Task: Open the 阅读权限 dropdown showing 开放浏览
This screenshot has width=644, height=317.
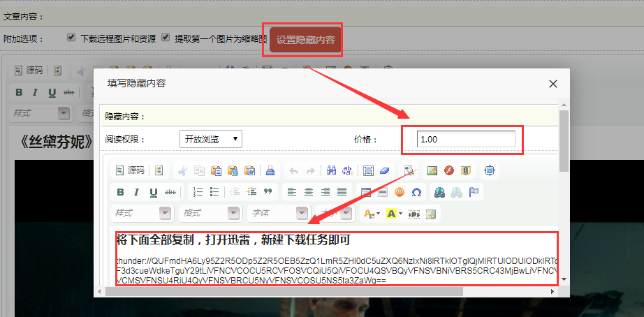Action: click(x=210, y=139)
